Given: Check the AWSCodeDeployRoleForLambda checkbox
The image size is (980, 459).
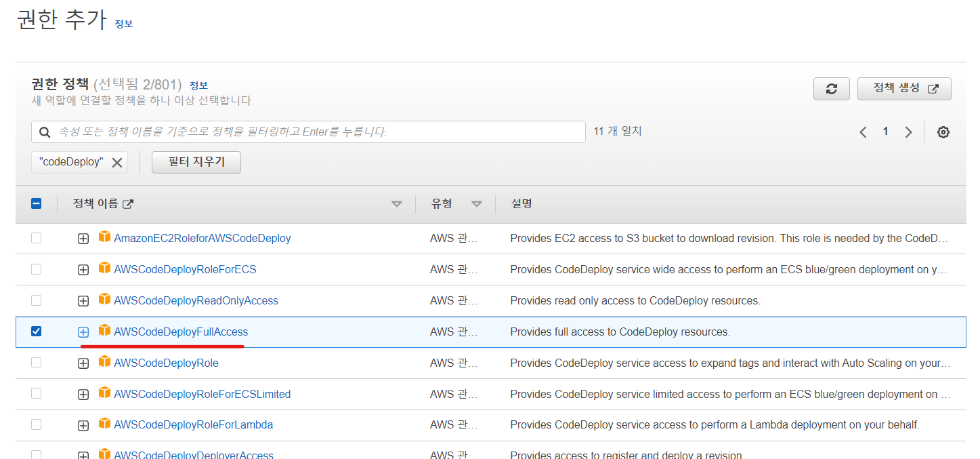Looking at the screenshot, I should click(x=37, y=424).
